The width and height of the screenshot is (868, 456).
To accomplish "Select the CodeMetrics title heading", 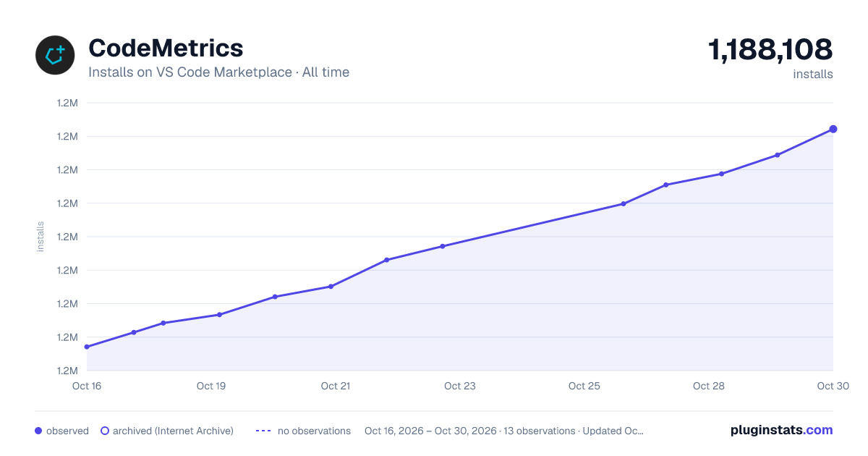I will pyautogui.click(x=166, y=48).
